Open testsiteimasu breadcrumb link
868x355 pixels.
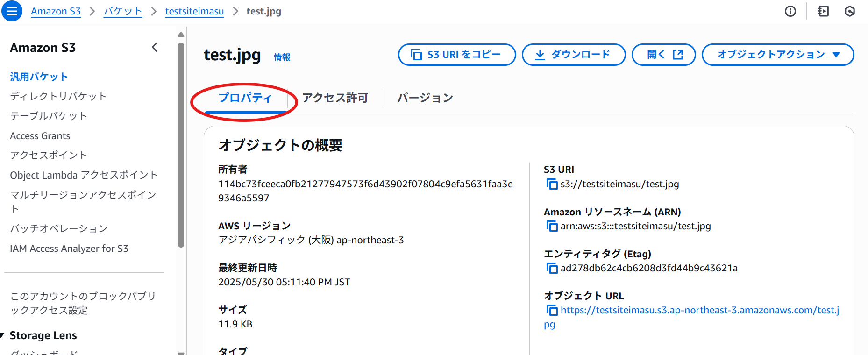pos(194,11)
